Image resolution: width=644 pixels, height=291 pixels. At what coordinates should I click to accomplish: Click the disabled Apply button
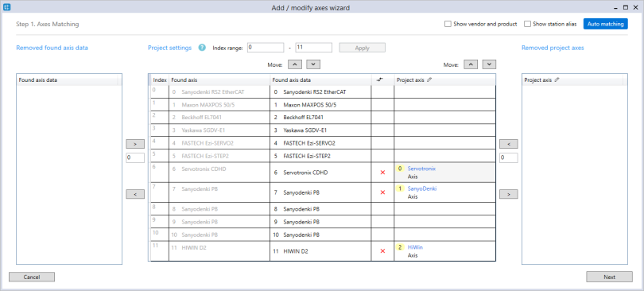click(x=362, y=48)
